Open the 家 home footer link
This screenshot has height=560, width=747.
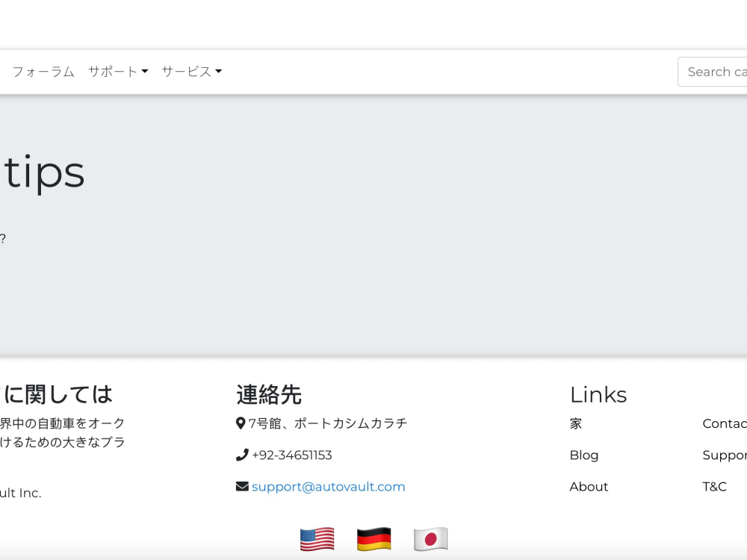[x=576, y=423]
